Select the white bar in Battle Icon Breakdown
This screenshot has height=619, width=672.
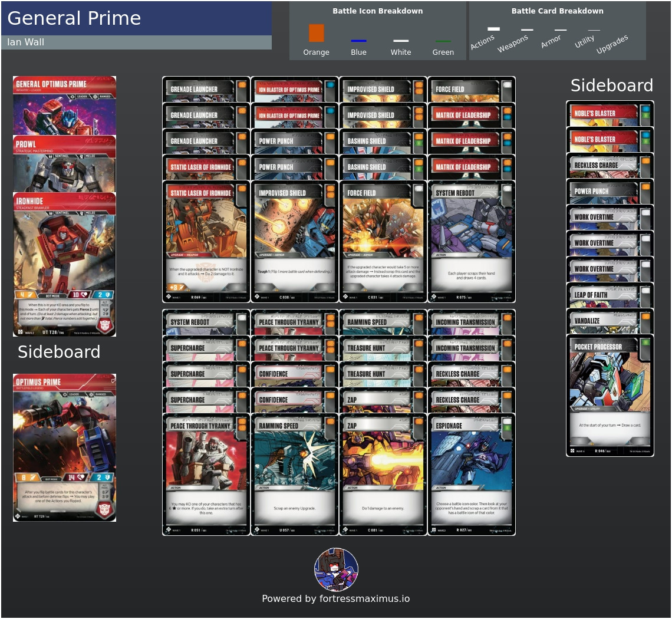(x=401, y=41)
